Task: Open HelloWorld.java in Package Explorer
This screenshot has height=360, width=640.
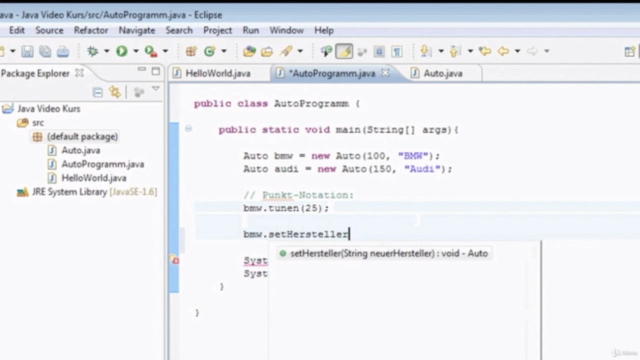Action: pos(94,178)
